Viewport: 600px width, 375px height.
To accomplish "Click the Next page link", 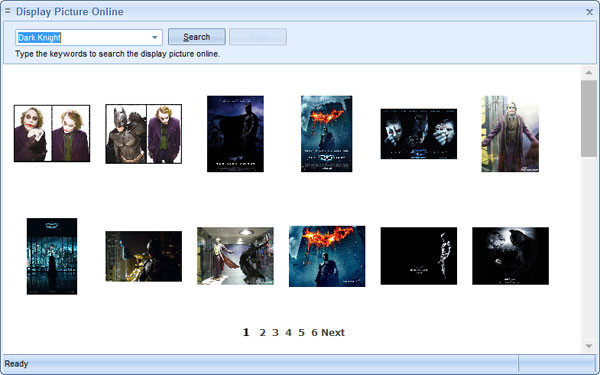I will pos(333,333).
